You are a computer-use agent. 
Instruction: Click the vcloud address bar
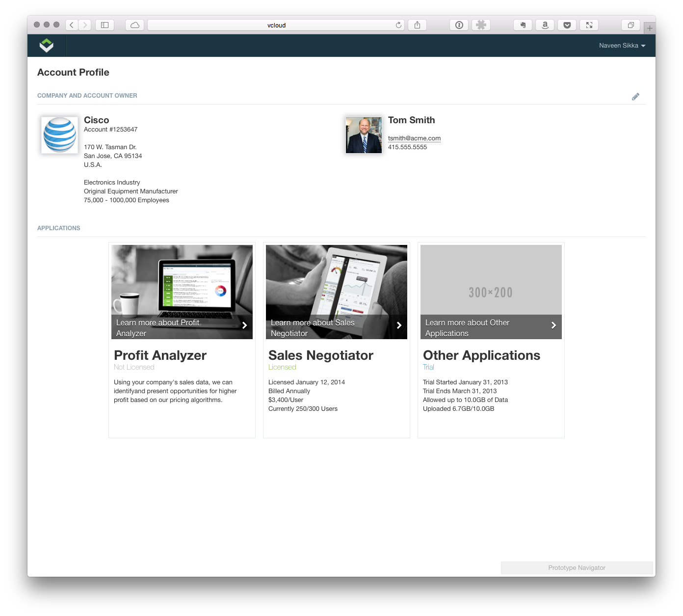[276, 25]
